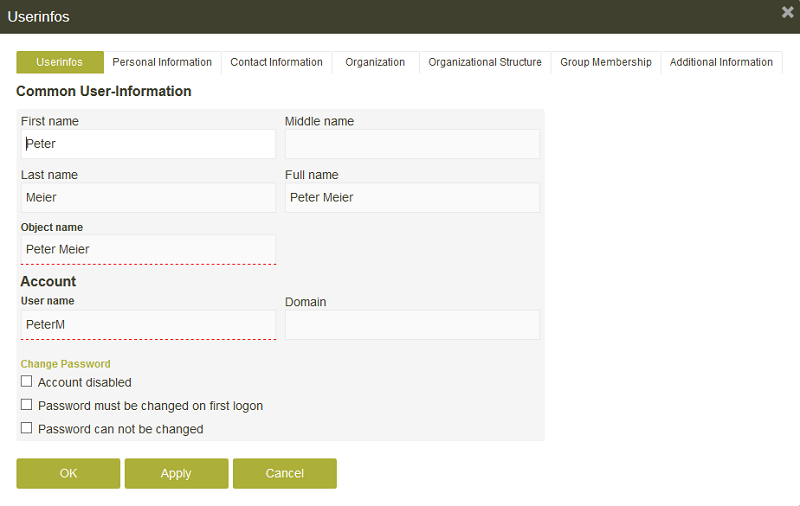Select the Userinfos tab

(60, 62)
